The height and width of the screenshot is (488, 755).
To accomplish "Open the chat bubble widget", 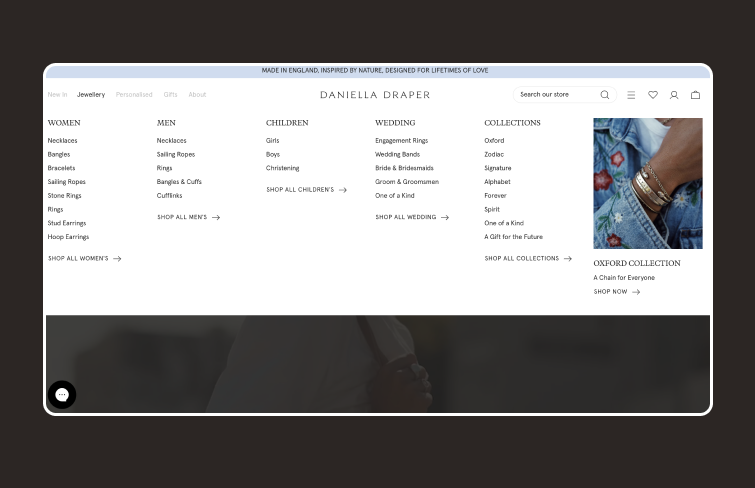I will tap(62, 395).
